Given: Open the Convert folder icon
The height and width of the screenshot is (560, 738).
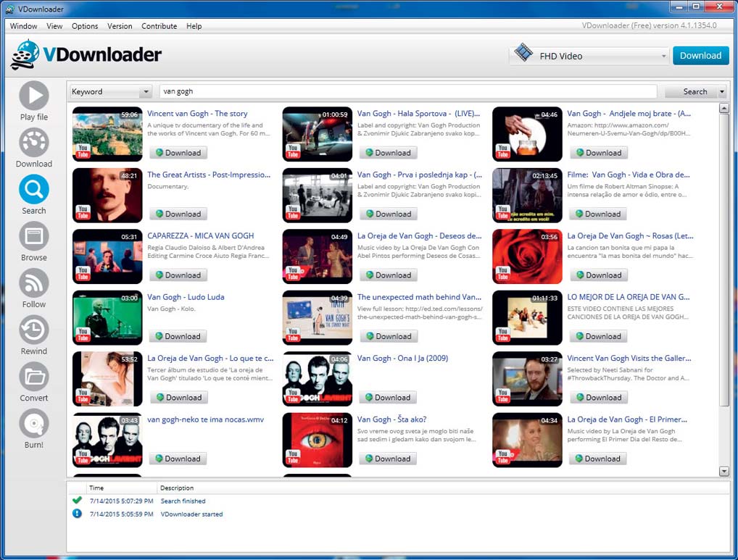Looking at the screenshot, I should coord(34,377).
